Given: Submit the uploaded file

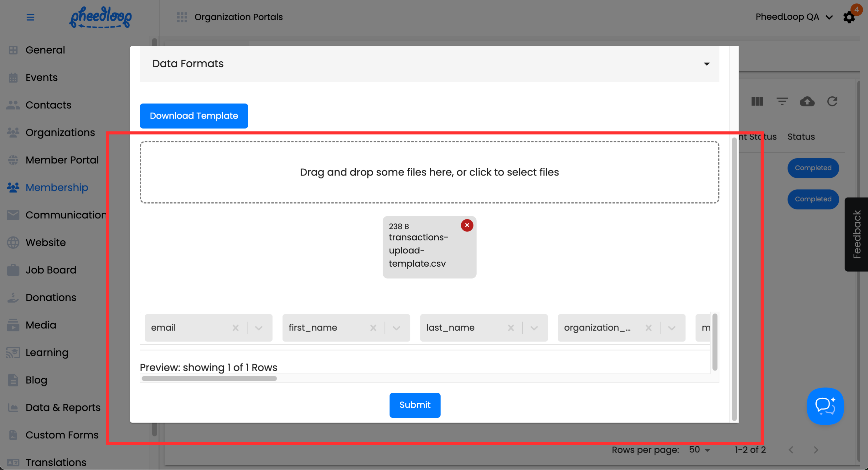Looking at the screenshot, I should [415, 405].
